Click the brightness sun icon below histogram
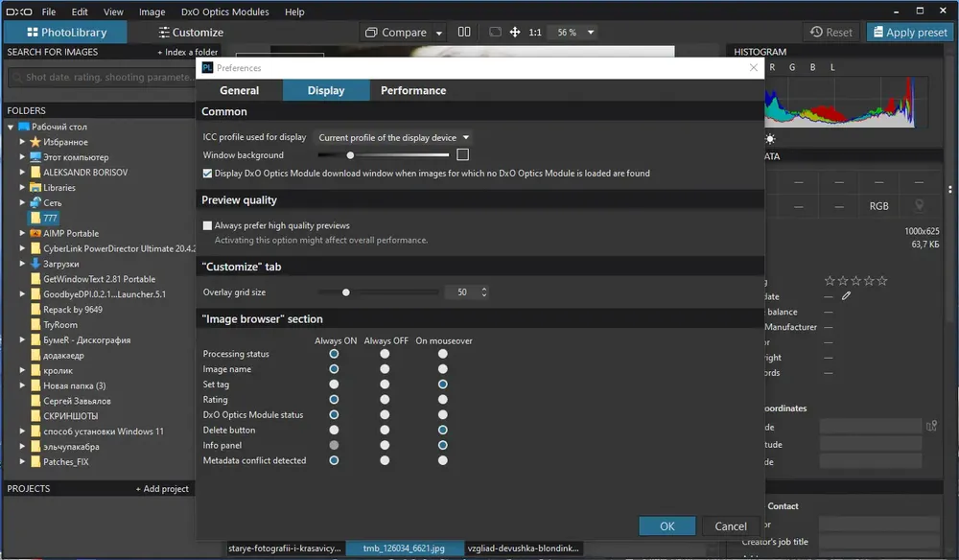This screenshot has height=560, width=959. point(770,139)
